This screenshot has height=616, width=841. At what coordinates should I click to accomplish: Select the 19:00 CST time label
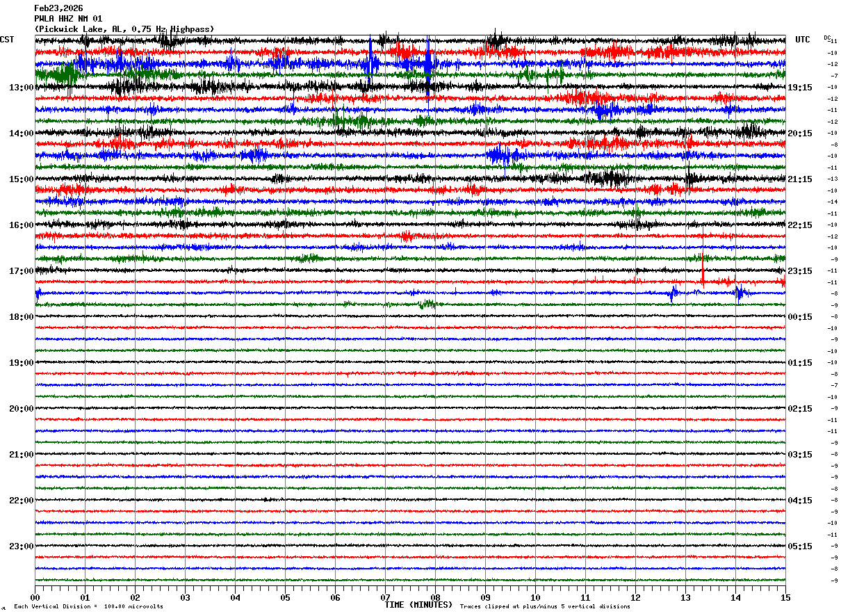click(x=22, y=363)
